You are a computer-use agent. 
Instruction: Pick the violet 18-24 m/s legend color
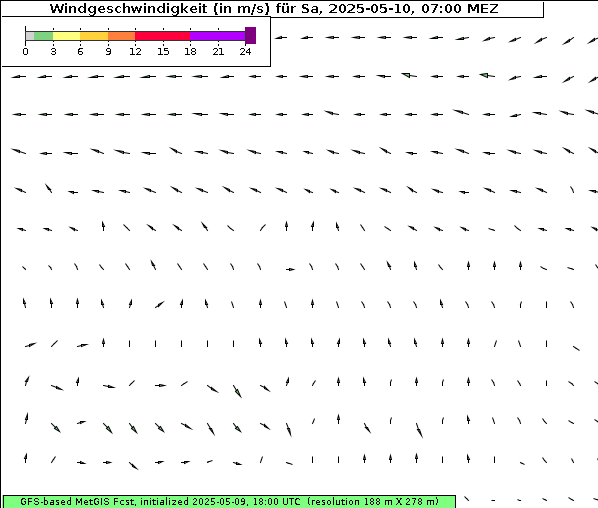[x=218, y=36]
